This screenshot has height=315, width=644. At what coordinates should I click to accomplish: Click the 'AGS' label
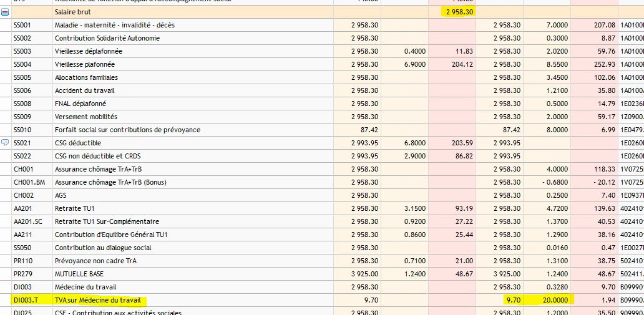click(x=61, y=195)
